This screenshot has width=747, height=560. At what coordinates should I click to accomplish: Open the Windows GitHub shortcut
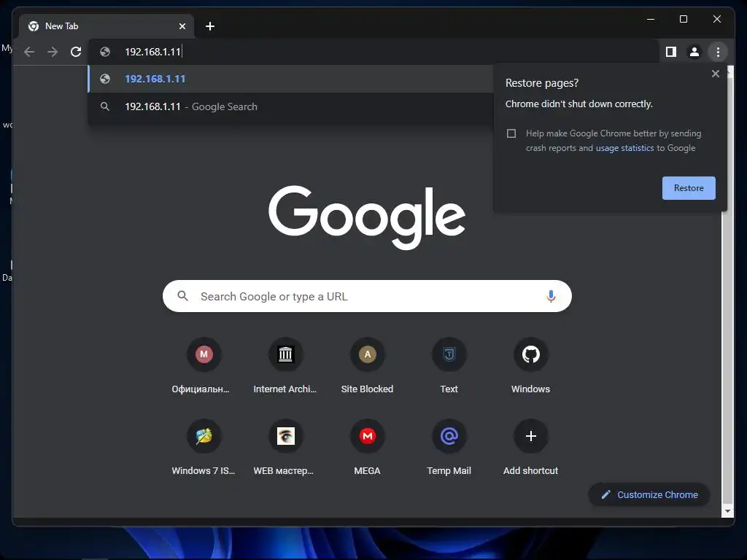click(531, 366)
